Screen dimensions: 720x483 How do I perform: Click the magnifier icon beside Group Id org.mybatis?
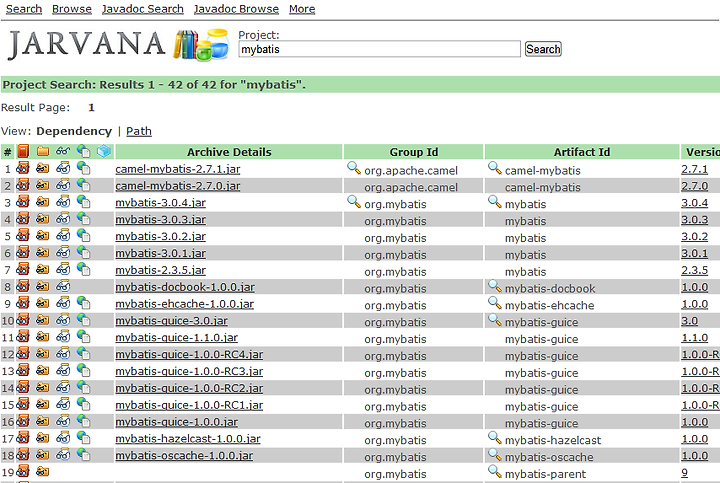tap(354, 202)
